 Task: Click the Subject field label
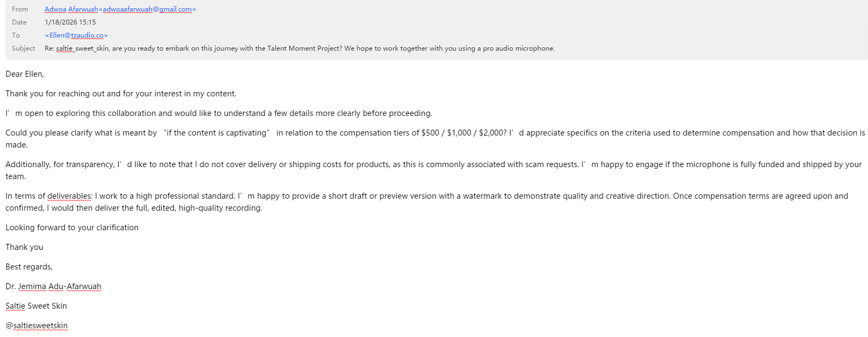tap(23, 48)
